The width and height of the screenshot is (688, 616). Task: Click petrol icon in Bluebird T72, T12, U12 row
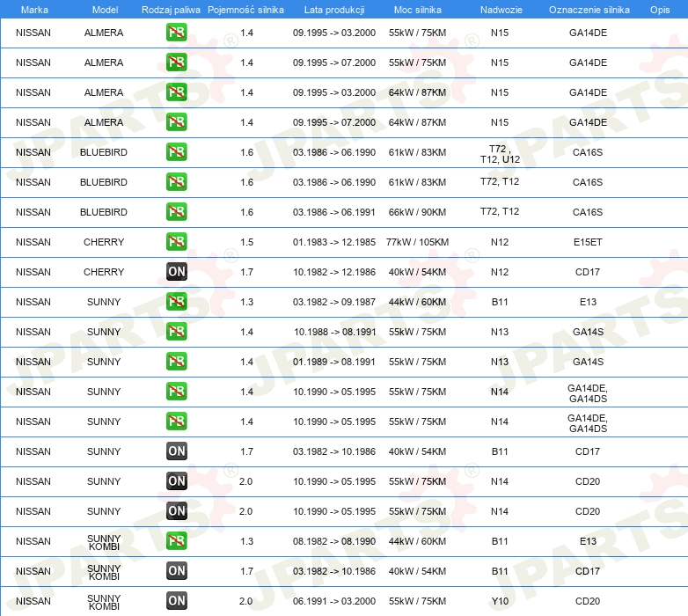tap(176, 152)
